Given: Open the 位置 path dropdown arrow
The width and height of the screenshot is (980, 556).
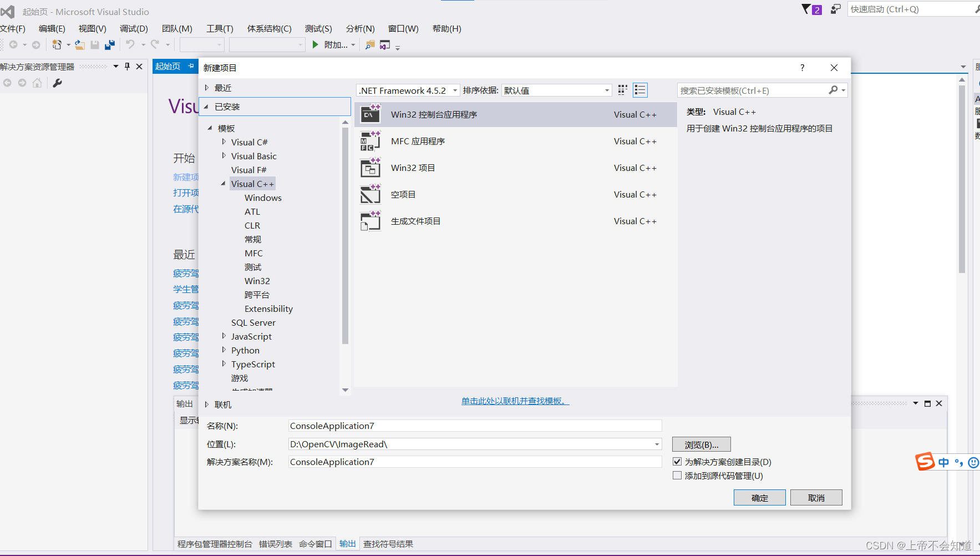Looking at the screenshot, I should tap(657, 444).
